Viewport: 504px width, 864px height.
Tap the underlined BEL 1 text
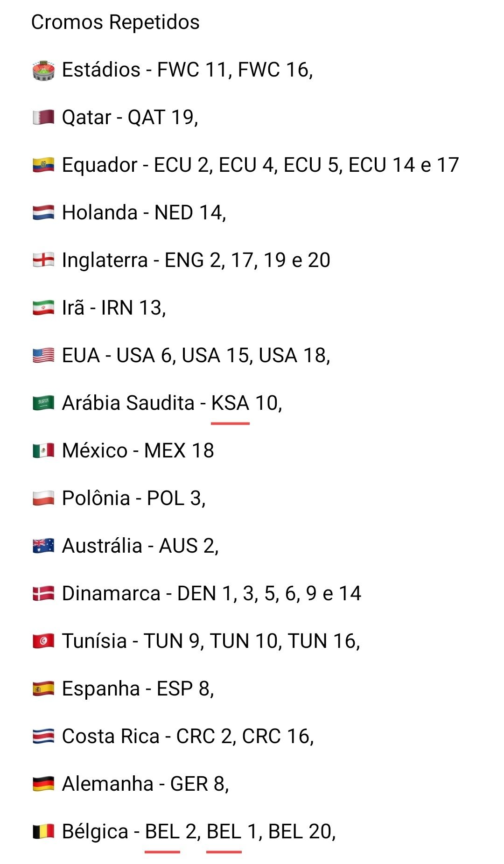pos(232,832)
